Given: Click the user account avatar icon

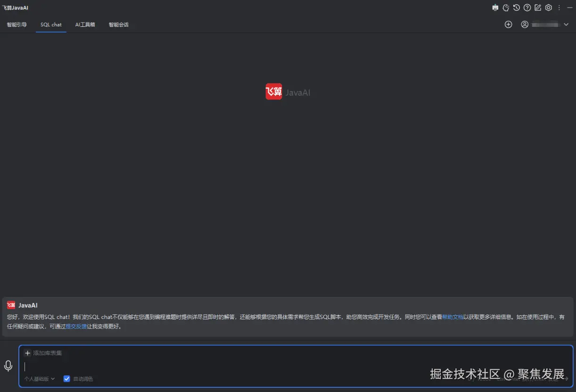Looking at the screenshot, I should coord(525,24).
